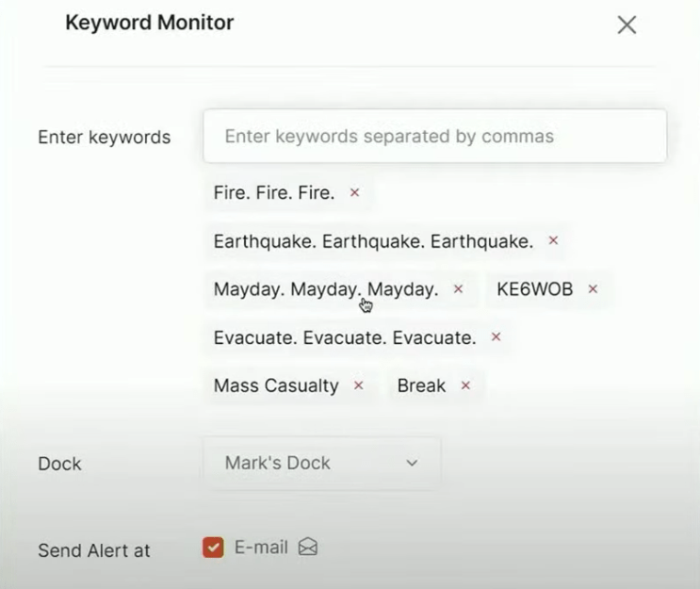Delete the Mass Casualty keyword
This screenshot has width=700, height=589.
pos(359,385)
